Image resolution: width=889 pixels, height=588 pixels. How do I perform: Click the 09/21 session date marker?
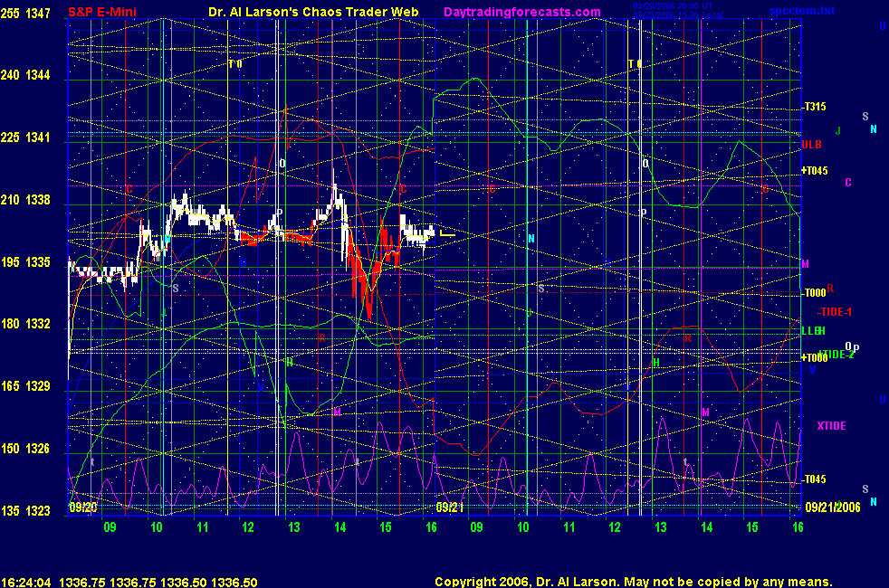click(450, 507)
